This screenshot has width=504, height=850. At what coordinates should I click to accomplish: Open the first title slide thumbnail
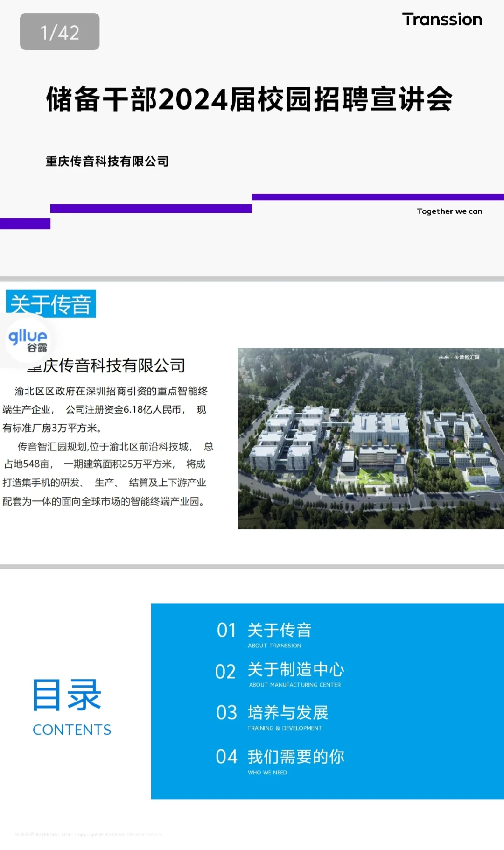tap(252, 138)
